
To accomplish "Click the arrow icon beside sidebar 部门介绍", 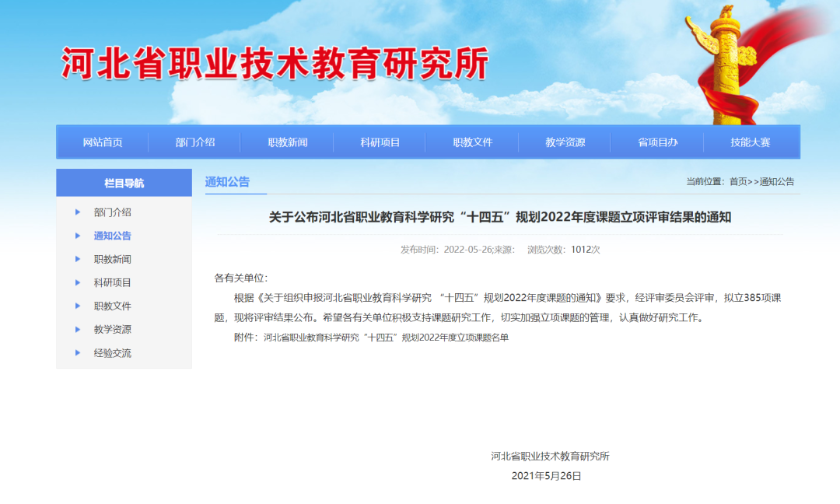I will coord(78,212).
